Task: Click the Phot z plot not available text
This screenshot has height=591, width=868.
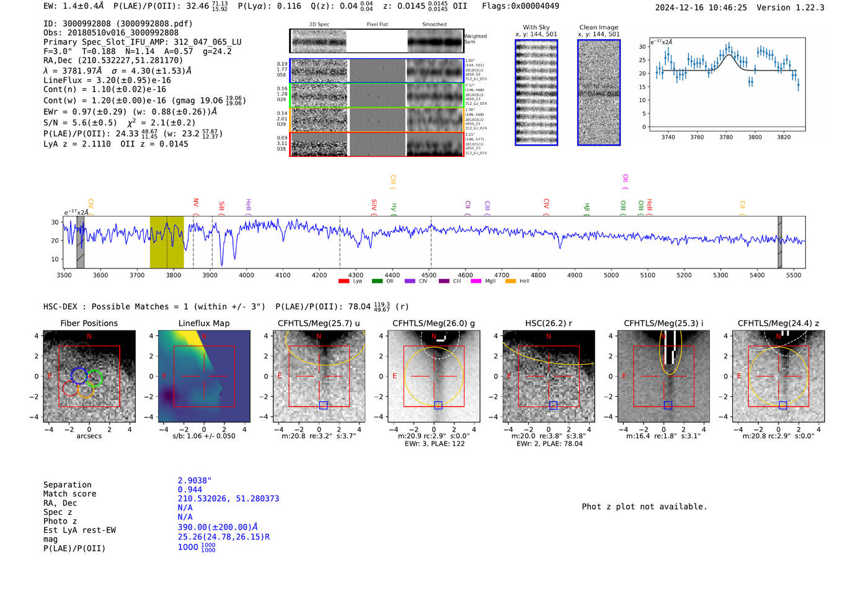Action: (x=644, y=507)
